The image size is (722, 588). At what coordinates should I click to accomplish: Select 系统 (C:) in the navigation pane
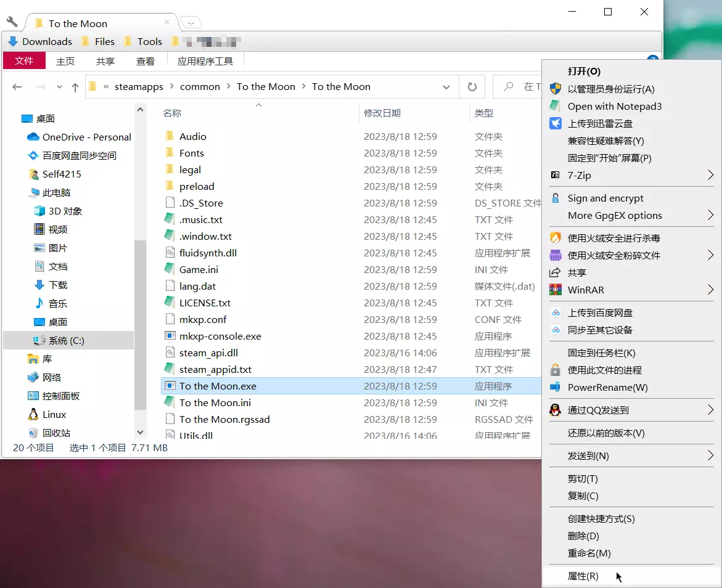click(x=68, y=340)
